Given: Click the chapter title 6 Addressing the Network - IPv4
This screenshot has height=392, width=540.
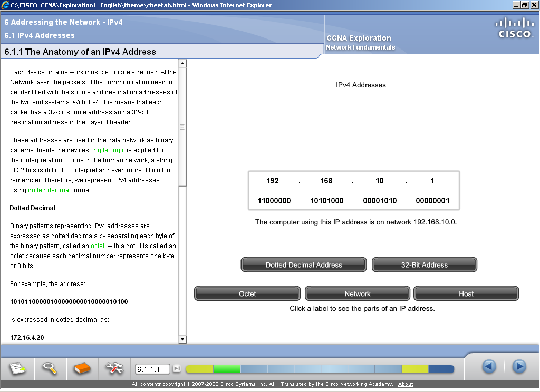Looking at the screenshot, I should (63, 22).
